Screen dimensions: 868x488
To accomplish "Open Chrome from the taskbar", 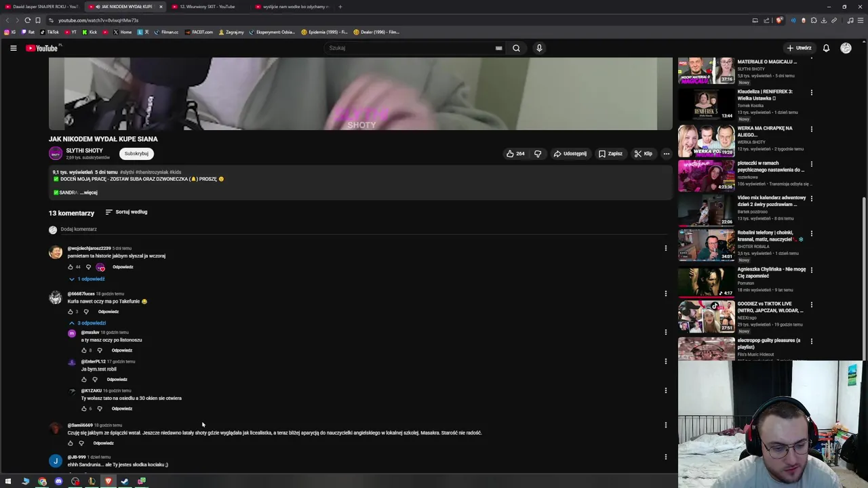I will click(x=42, y=481).
